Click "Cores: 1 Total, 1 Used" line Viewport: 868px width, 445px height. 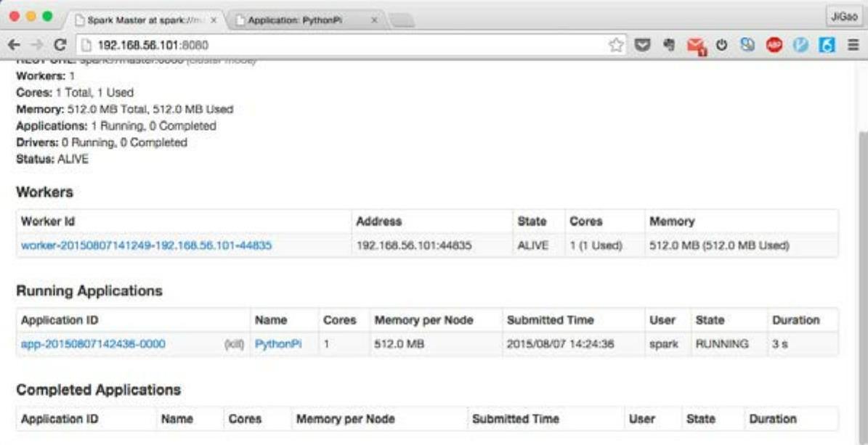(75, 92)
